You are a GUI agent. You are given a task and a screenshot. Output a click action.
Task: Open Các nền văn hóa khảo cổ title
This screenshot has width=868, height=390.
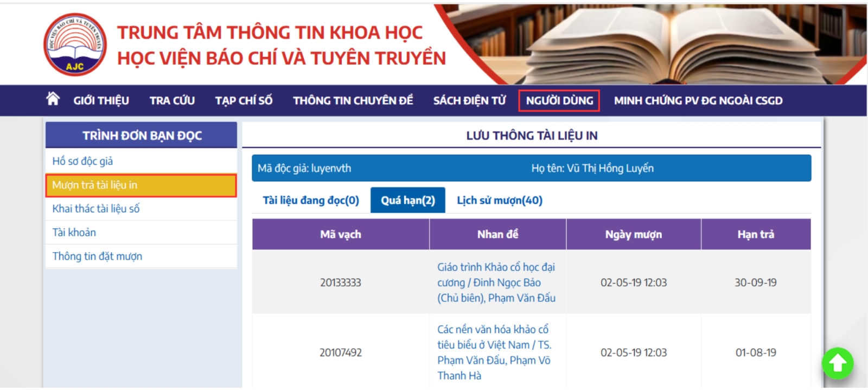tap(494, 353)
